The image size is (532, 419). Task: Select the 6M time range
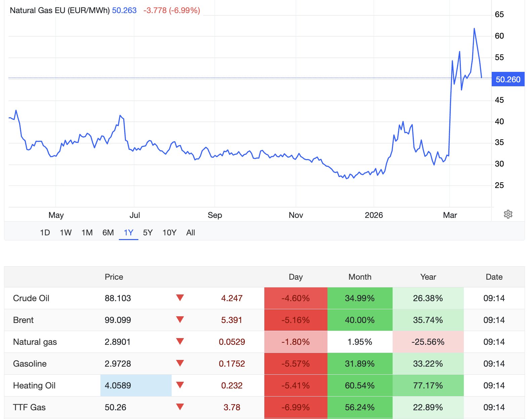coord(108,233)
